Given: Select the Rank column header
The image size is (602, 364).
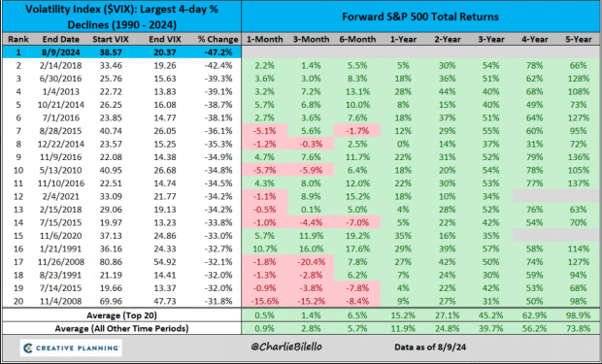Looking at the screenshot, I should pos(17,39).
